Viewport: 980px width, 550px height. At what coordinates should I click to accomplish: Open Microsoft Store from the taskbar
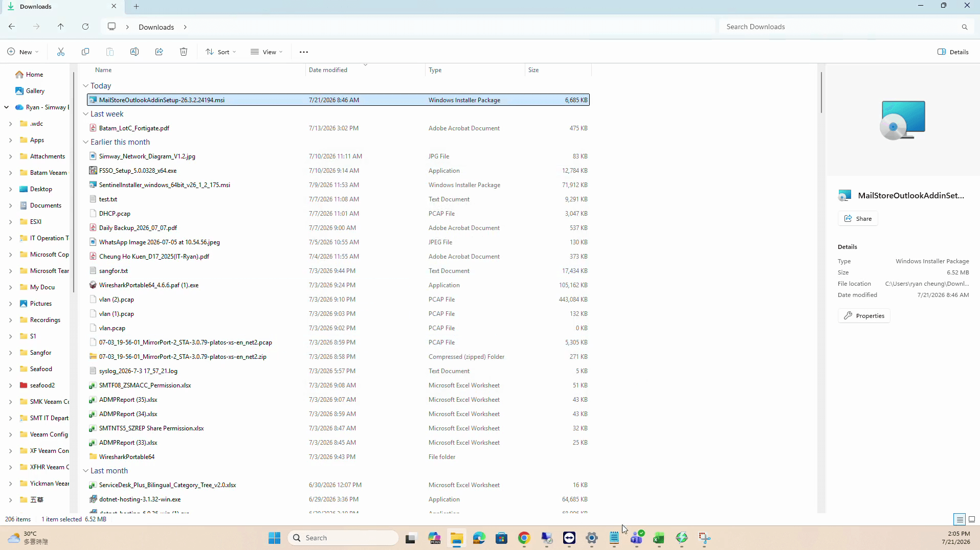click(x=501, y=538)
